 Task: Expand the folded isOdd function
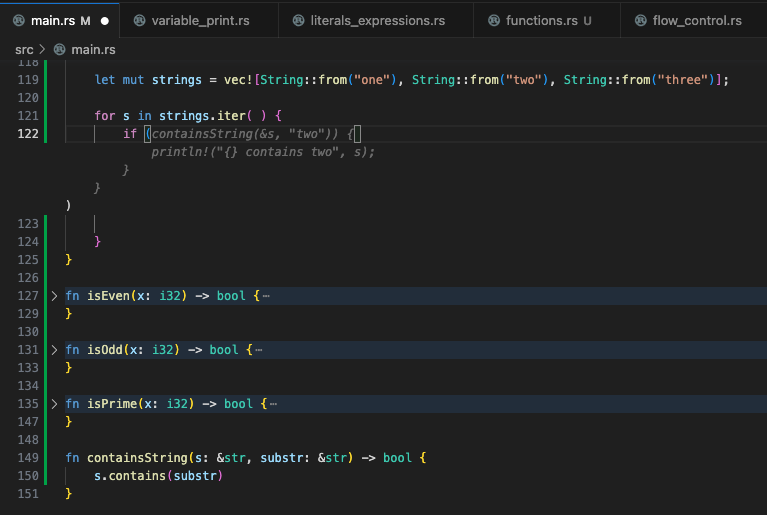[x=54, y=350]
